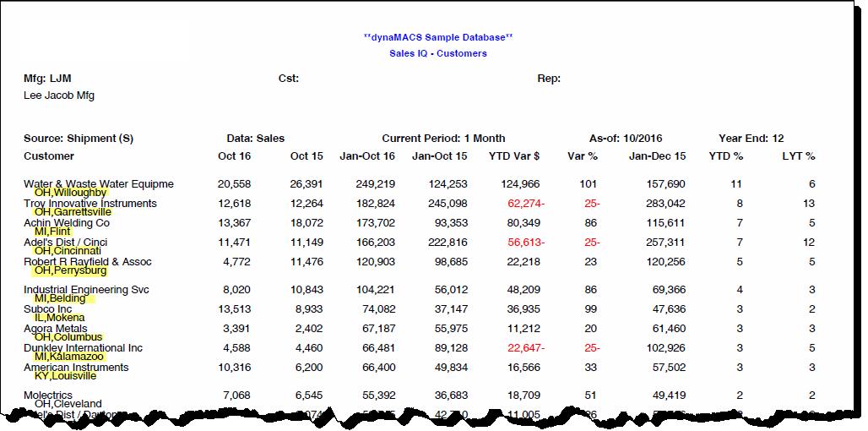Click highlighted IL,Mokena location
The height and width of the screenshot is (431, 868).
click(x=59, y=318)
